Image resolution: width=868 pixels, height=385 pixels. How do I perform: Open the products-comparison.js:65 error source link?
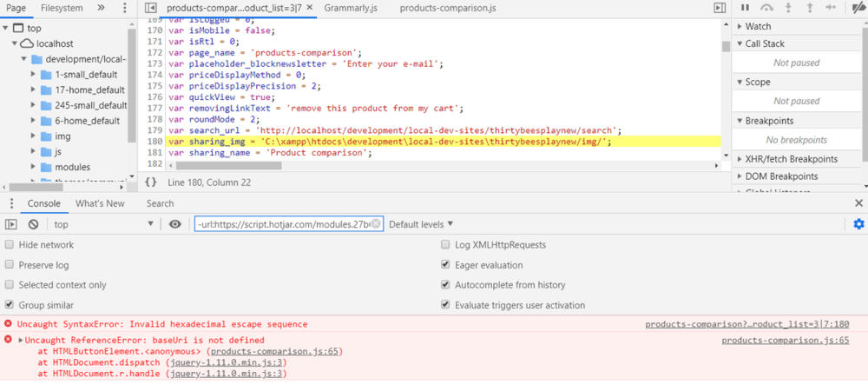point(785,341)
